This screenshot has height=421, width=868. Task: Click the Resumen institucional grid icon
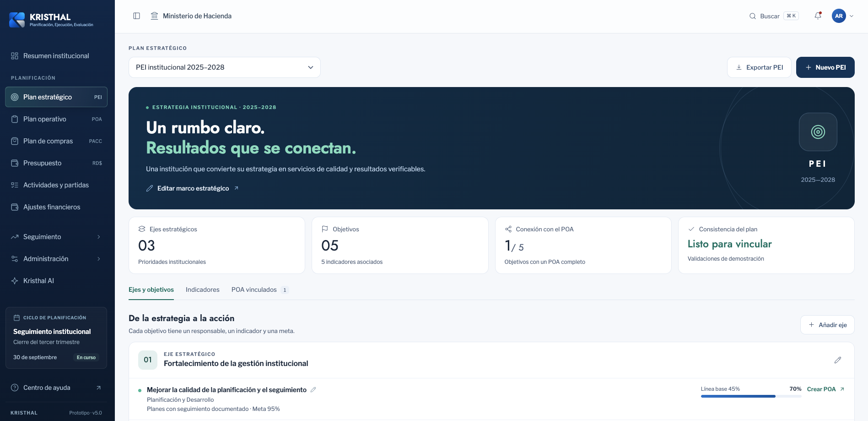pyautogui.click(x=15, y=56)
